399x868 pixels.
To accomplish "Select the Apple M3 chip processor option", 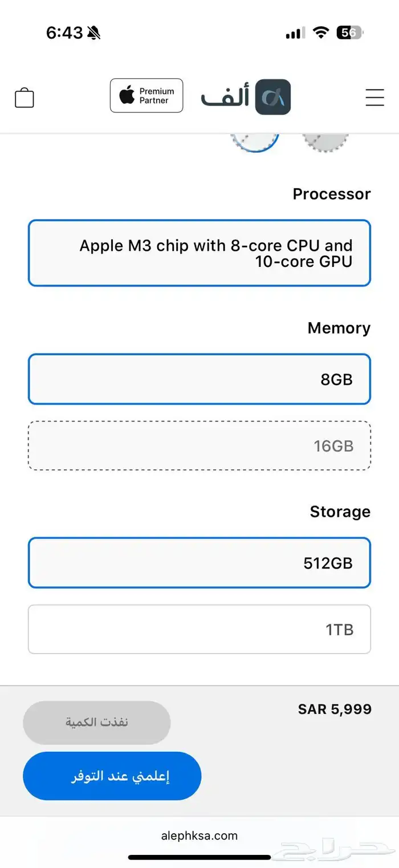I will pos(199,253).
